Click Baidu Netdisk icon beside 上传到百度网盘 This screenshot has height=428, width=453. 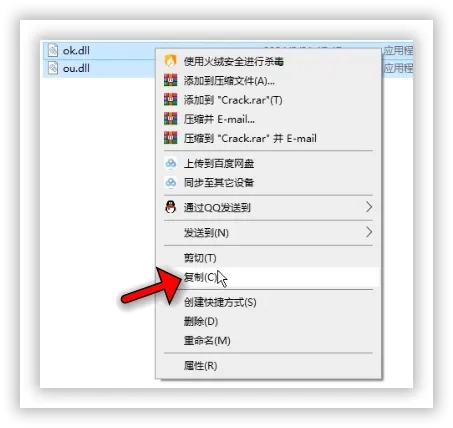171,163
